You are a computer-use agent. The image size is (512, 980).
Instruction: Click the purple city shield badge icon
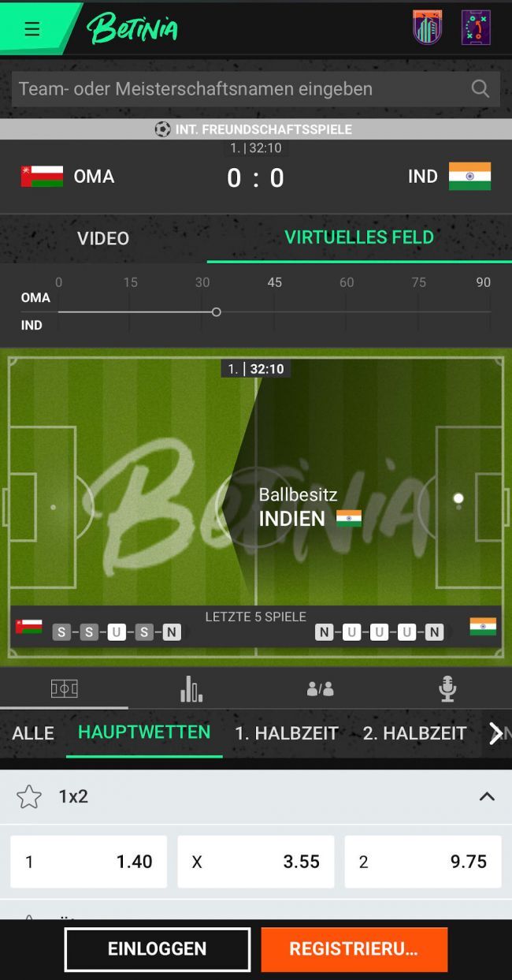[427, 28]
